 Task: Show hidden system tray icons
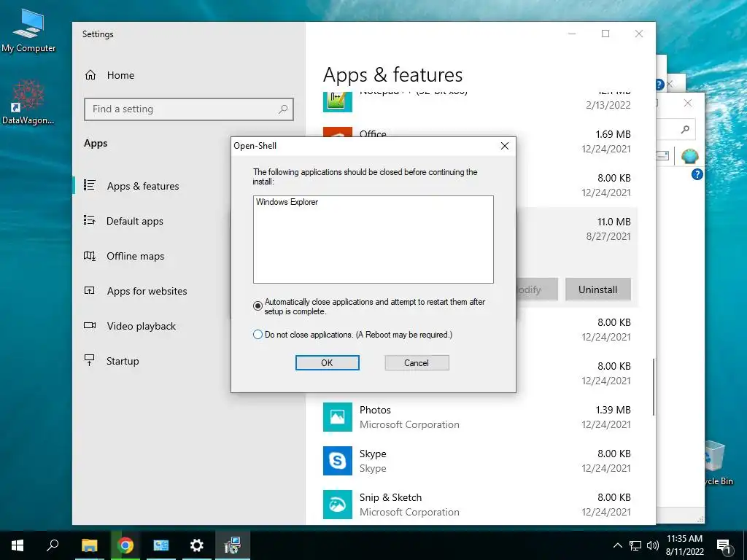coord(617,545)
